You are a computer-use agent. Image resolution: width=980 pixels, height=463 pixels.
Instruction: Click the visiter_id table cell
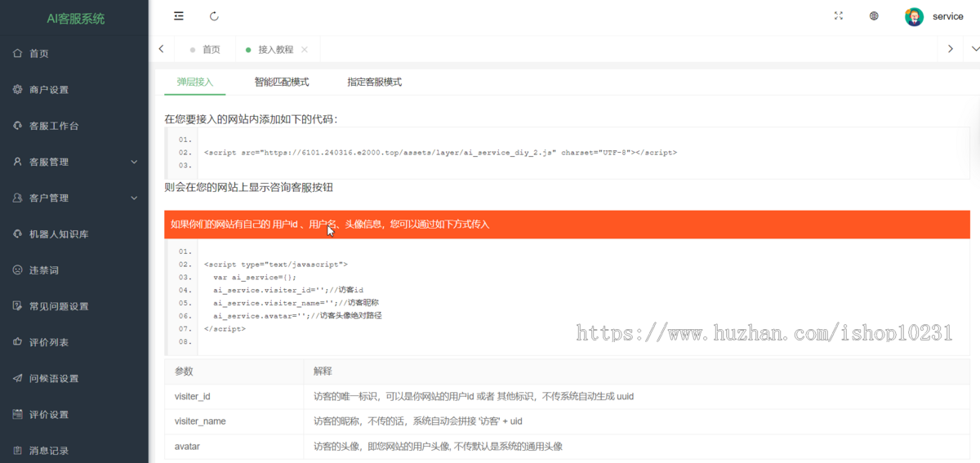(234, 396)
